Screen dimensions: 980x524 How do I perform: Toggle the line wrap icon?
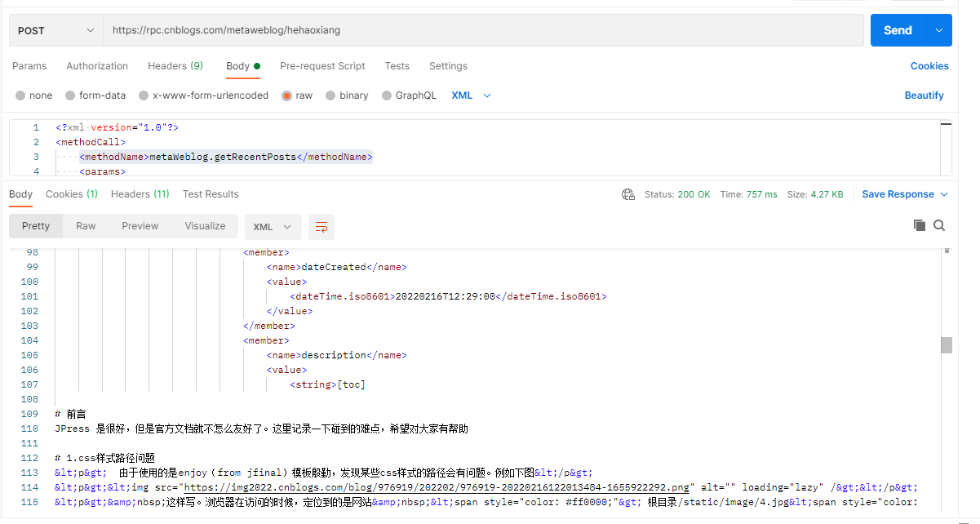point(321,226)
